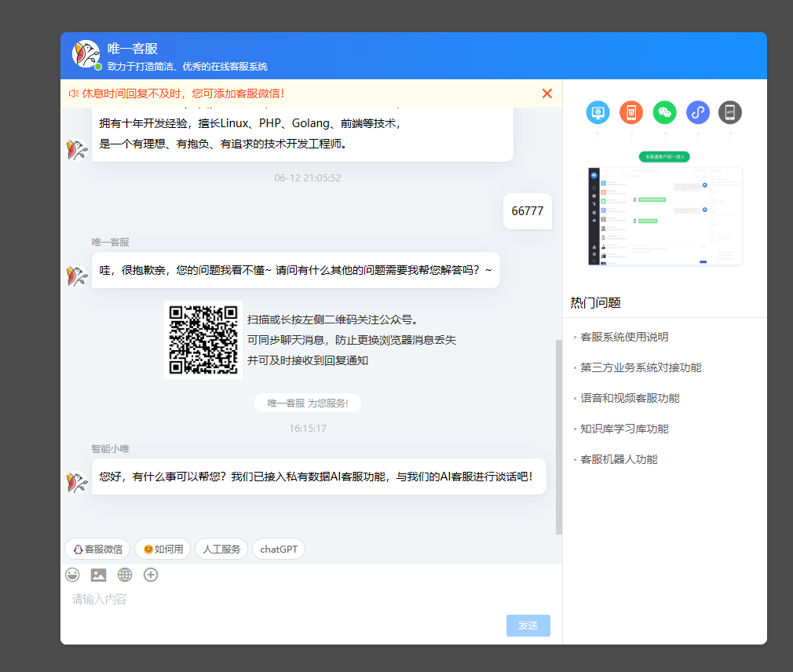
Task: Click the 66777 sent message bubble
Action: [x=528, y=211]
